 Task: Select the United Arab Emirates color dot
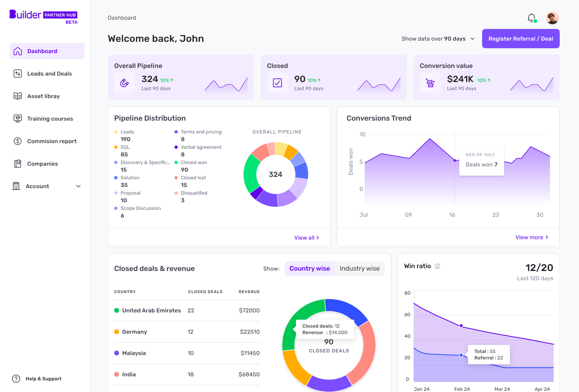tap(117, 310)
